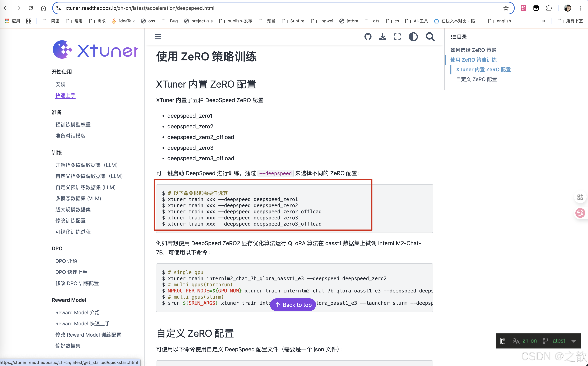Click the readthedocs book icon in flyout
Image resolution: width=588 pixels, height=366 pixels.
[x=503, y=341]
